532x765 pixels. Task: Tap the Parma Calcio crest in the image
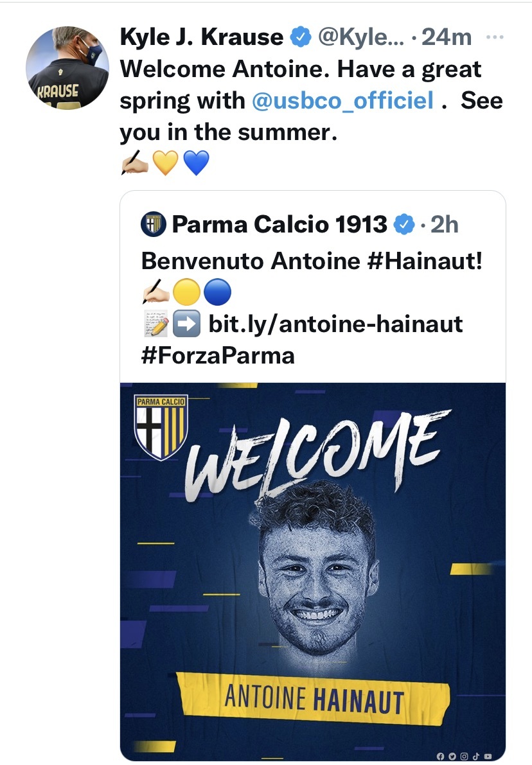pyautogui.click(x=160, y=428)
